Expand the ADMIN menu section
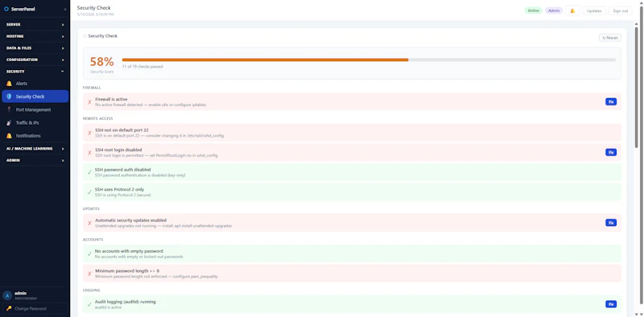644x317 pixels. [x=35, y=160]
